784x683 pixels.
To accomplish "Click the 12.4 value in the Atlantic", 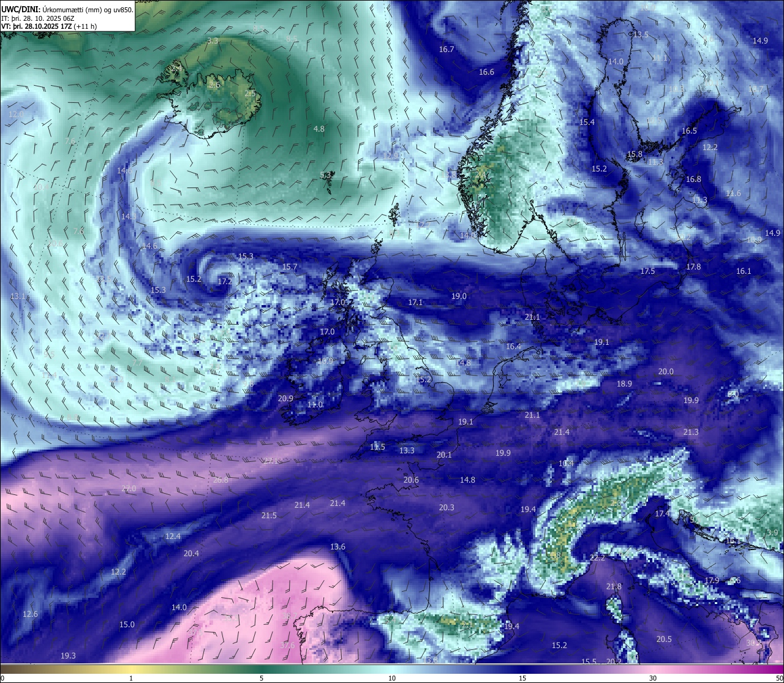I will point(173,537).
